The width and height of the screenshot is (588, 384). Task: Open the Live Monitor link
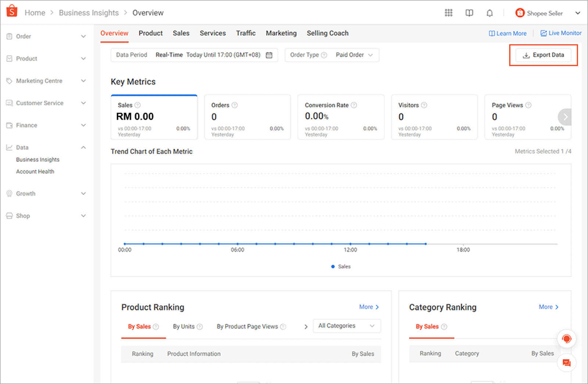click(x=561, y=33)
